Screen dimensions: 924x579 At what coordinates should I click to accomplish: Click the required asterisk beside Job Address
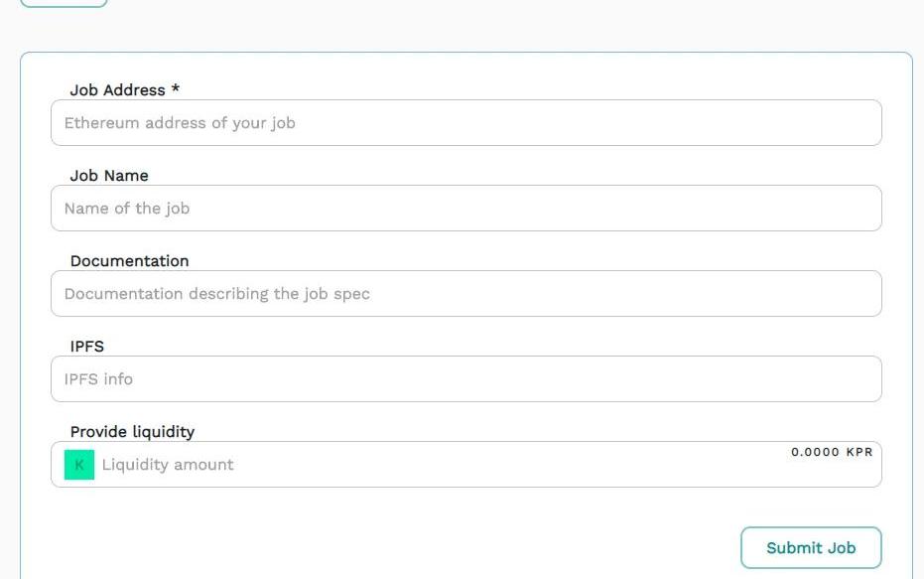click(x=176, y=89)
